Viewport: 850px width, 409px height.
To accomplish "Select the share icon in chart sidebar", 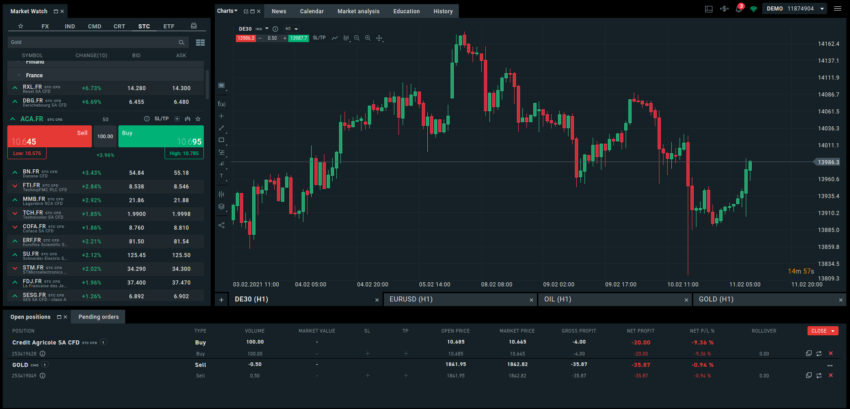I will (222, 225).
